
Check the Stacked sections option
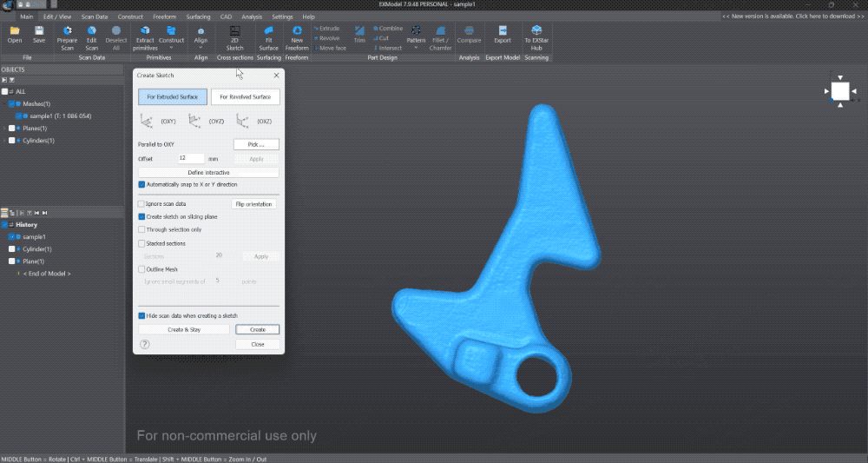coord(141,243)
